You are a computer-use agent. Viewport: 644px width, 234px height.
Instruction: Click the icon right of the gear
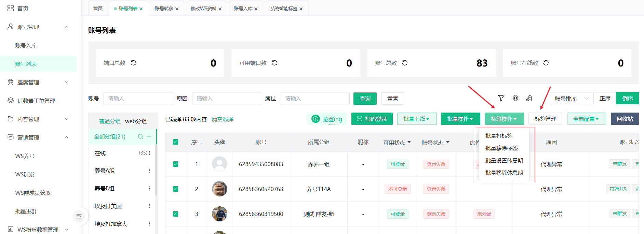529,98
